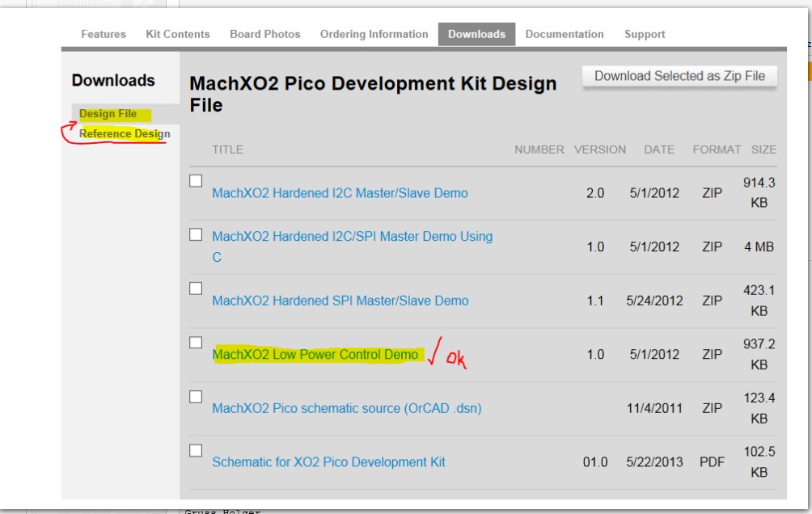Open MachXO2 Hardened I2C/SPI Master Demo Using C
812x514 pixels.
(352, 247)
